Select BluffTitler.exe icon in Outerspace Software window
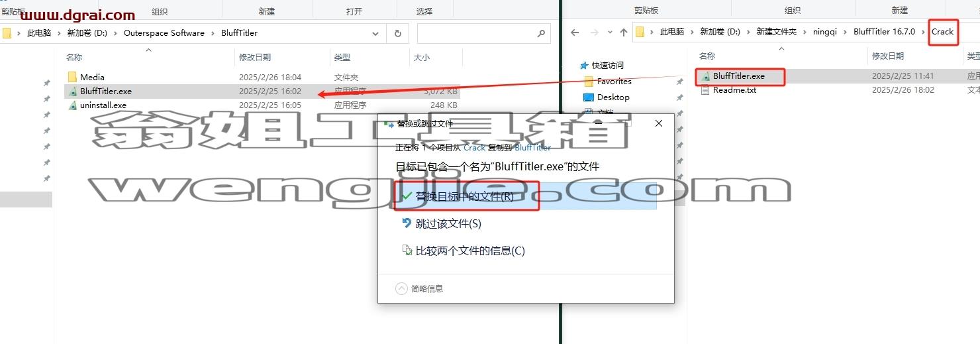 (73, 91)
